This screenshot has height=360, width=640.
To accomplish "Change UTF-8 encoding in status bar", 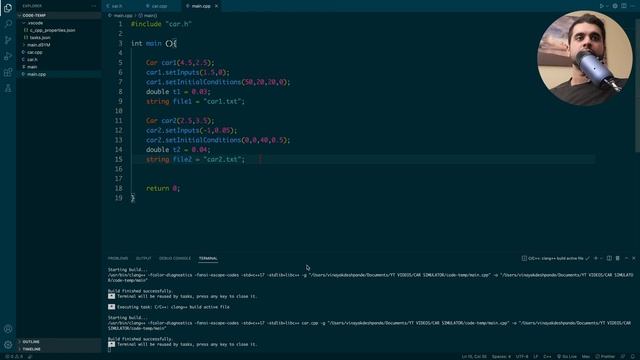I will point(522,356).
